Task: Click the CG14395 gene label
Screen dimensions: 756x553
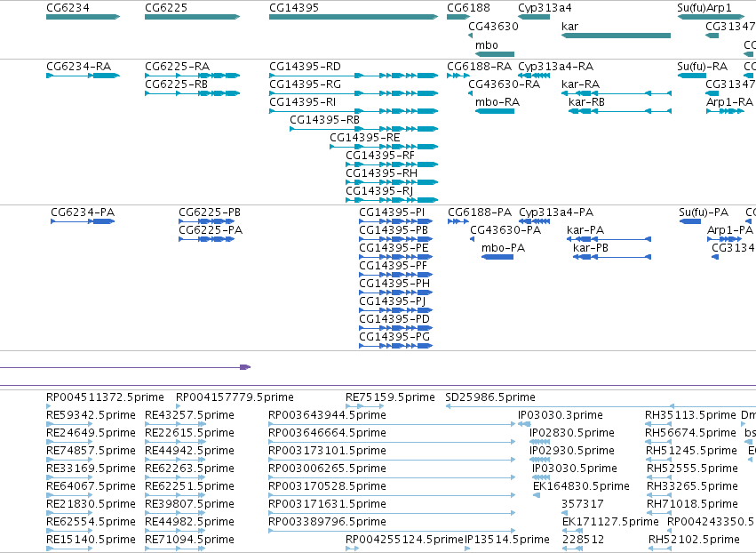Action: [x=294, y=8]
